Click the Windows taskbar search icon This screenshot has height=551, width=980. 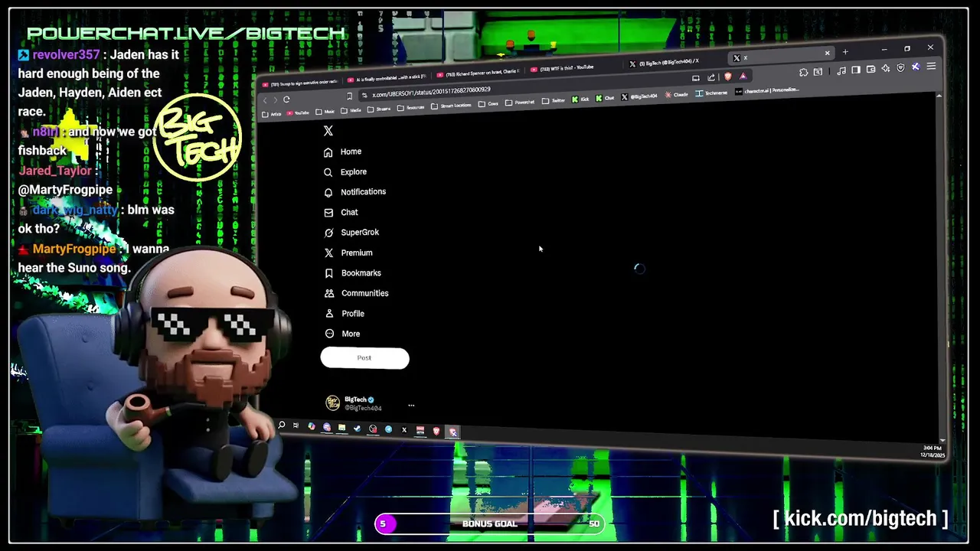click(282, 425)
